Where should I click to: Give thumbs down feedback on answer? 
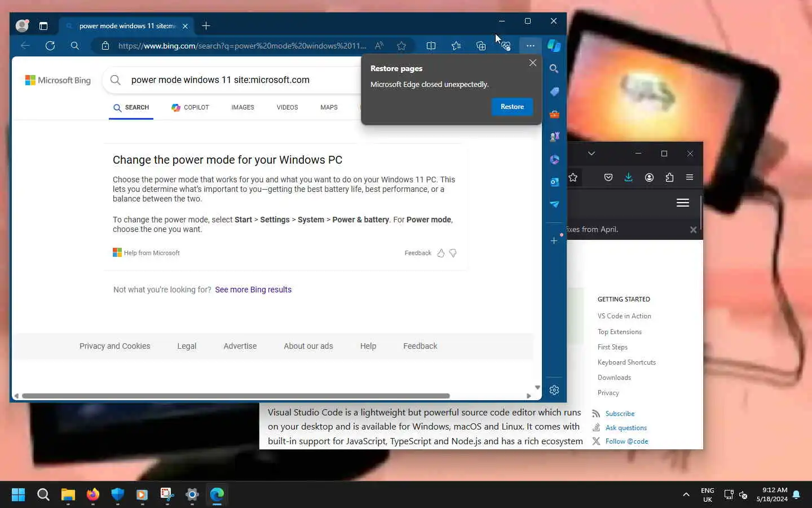tap(453, 253)
